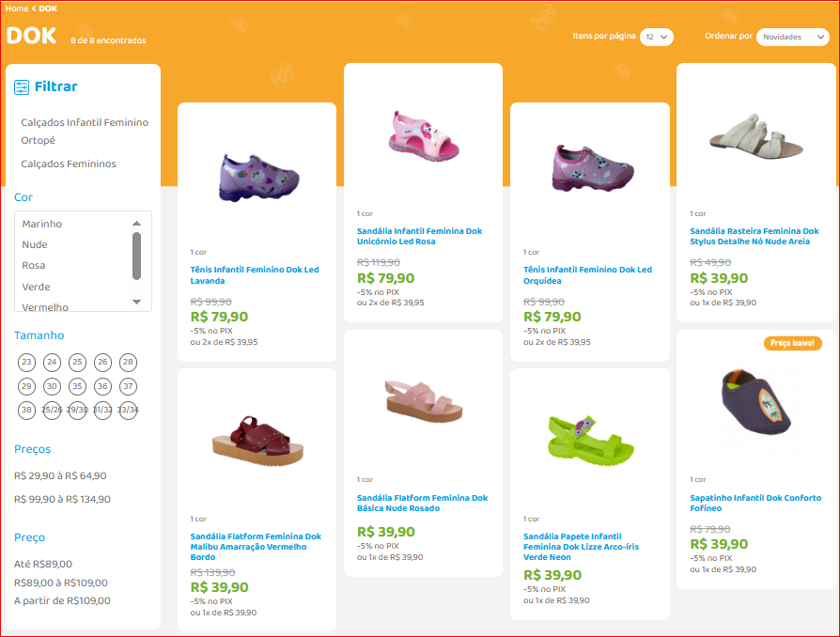
Task: Open the Ordenar por Novidades dropdown
Action: [x=792, y=37]
